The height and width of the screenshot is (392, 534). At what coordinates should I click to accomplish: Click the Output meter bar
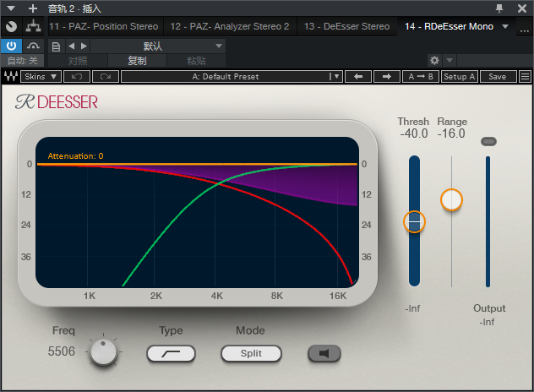[488, 221]
